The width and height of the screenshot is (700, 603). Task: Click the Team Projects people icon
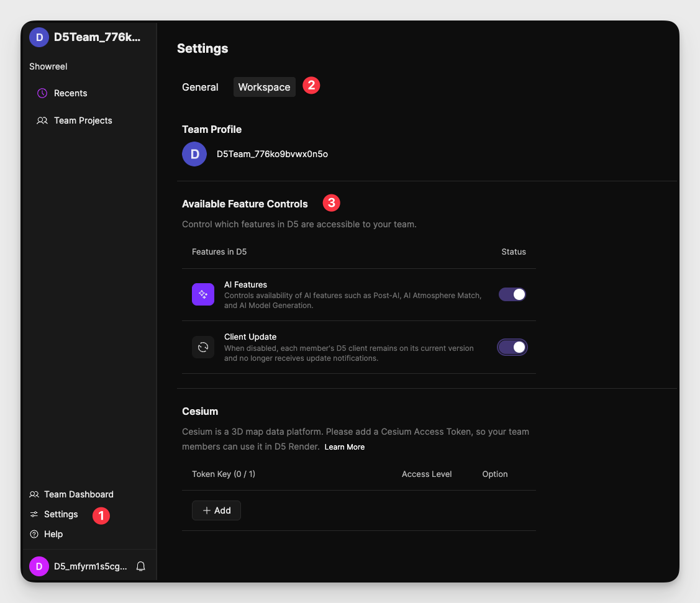pos(42,120)
